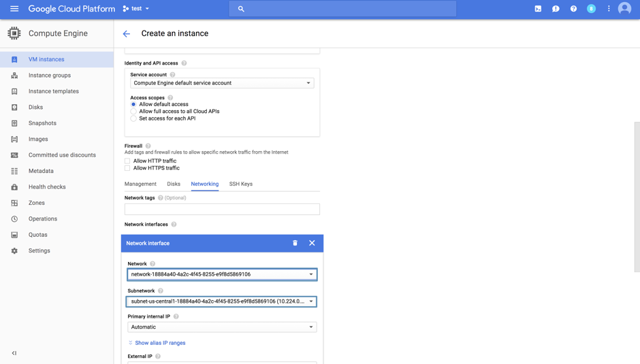Enable Allow HTTP traffic checkbox
Image resolution: width=640 pixels, height=364 pixels.
pos(128,161)
